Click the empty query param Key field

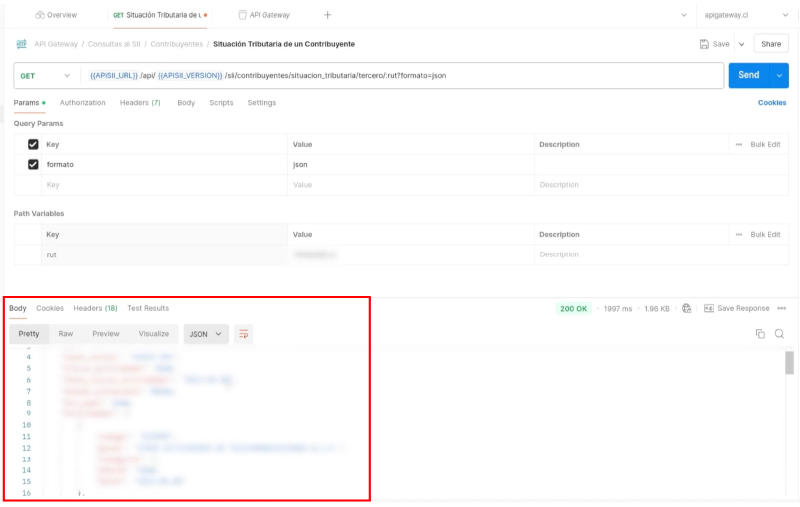164,185
